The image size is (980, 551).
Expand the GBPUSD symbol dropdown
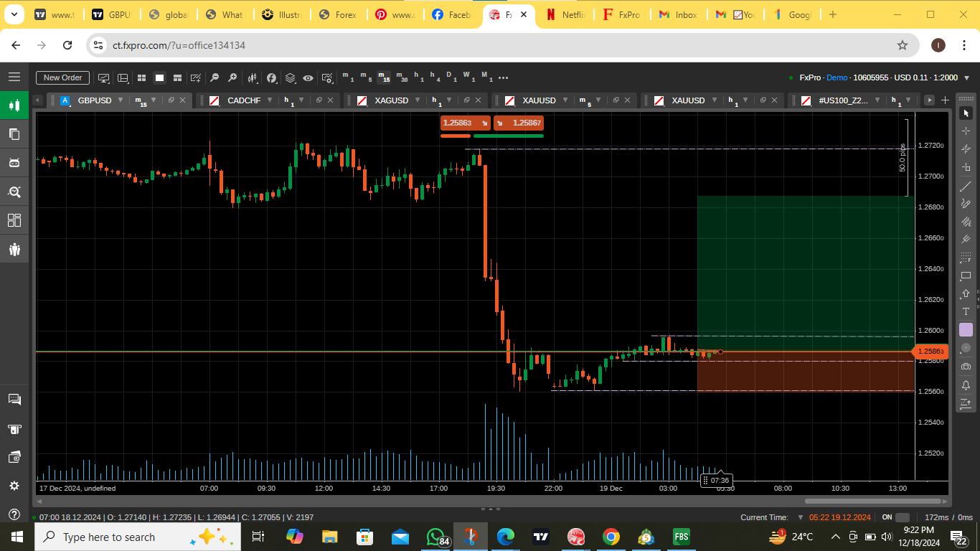pos(121,100)
